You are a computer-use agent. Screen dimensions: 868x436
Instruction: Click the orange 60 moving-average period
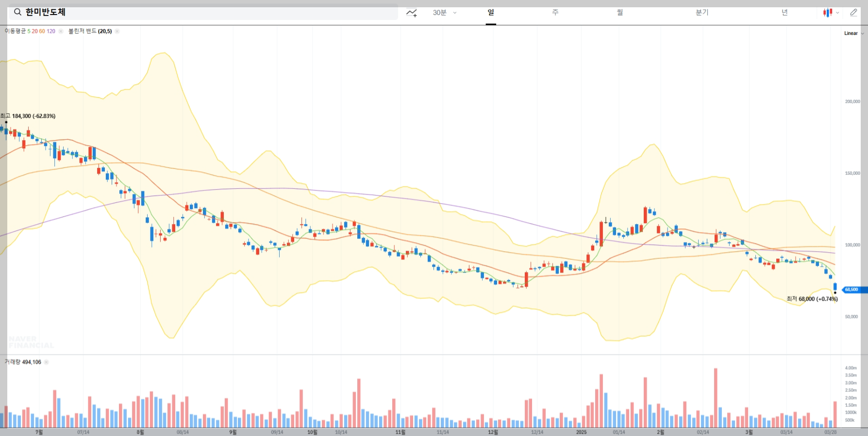pos(42,31)
